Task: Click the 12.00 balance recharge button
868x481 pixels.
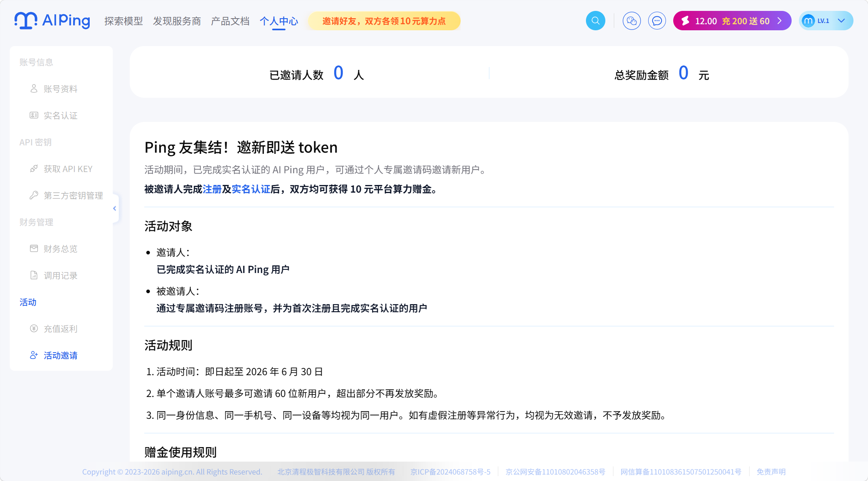Action: [732, 21]
